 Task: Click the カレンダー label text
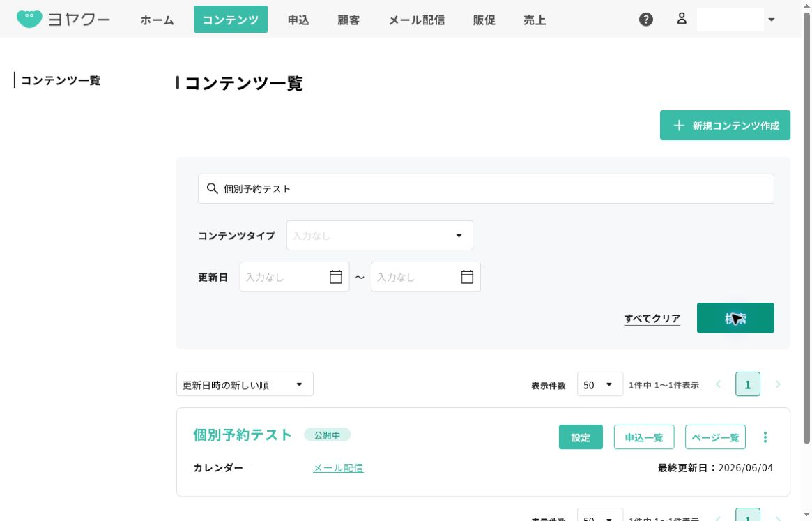click(x=218, y=468)
